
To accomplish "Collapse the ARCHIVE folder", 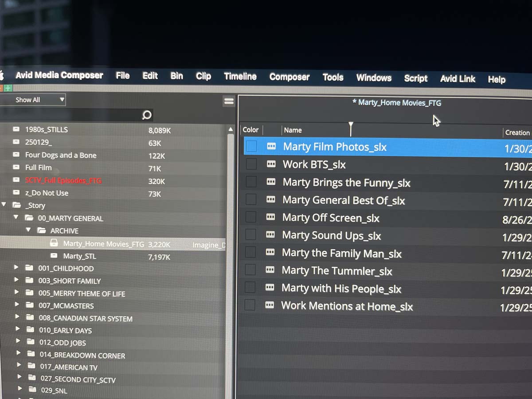I will pyautogui.click(x=28, y=230).
